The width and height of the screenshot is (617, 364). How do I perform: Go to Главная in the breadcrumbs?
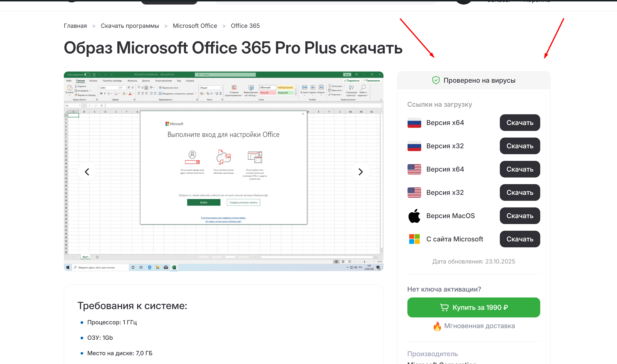pyautogui.click(x=75, y=26)
